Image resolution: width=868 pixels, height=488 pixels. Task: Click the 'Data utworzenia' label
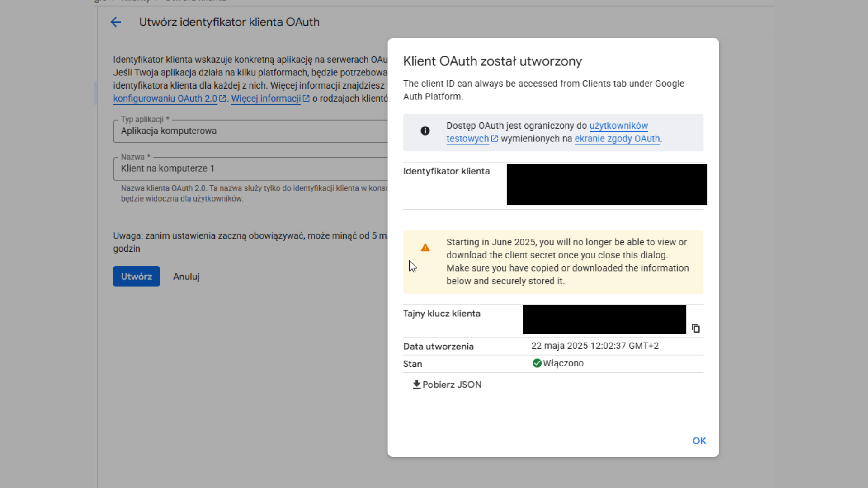pos(439,347)
